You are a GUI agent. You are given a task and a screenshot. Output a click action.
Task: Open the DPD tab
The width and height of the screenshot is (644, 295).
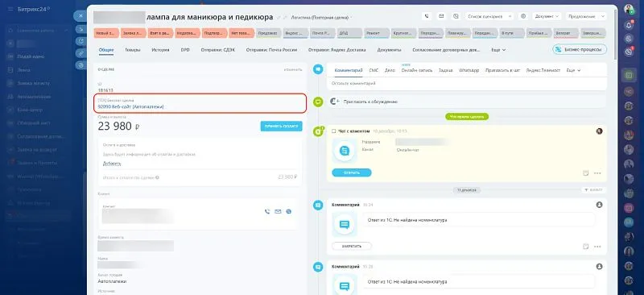point(185,50)
